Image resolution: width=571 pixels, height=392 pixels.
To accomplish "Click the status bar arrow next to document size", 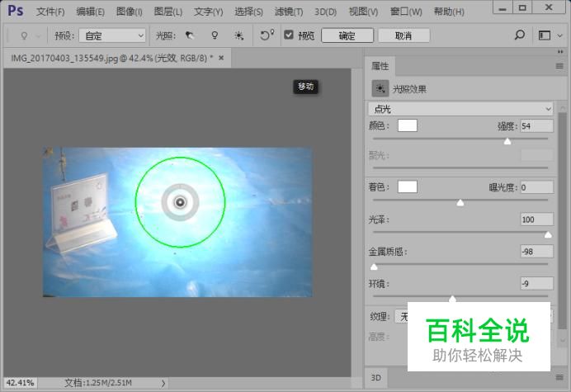I will 163,383.
